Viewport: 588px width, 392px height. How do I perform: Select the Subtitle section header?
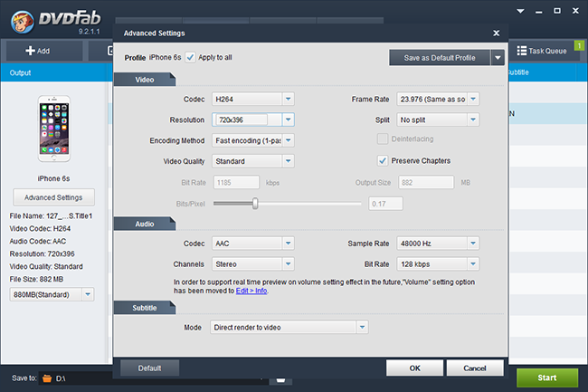coord(145,308)
